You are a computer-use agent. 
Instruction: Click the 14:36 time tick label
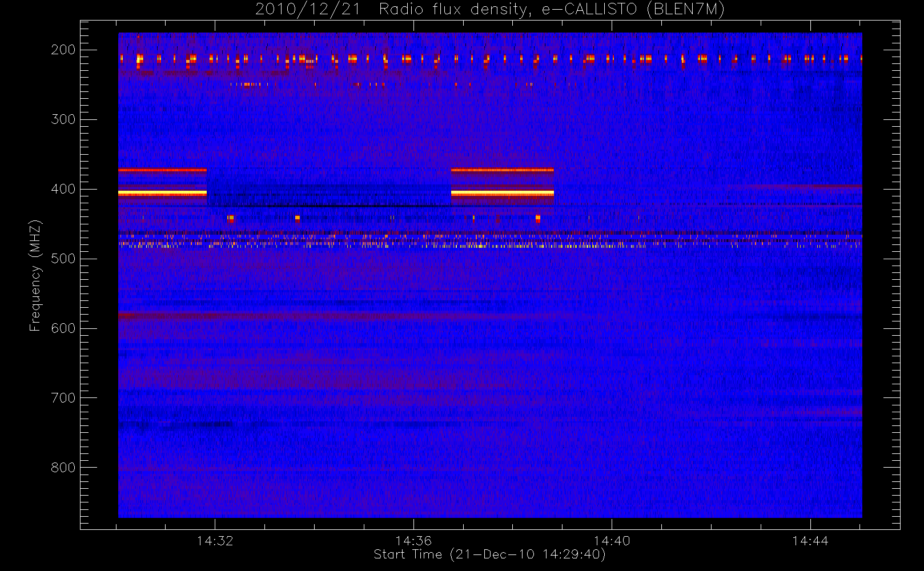point(413,541)
